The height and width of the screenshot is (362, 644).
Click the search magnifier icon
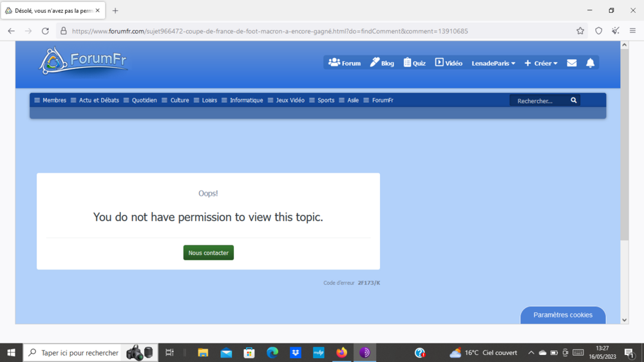[573, 100]
